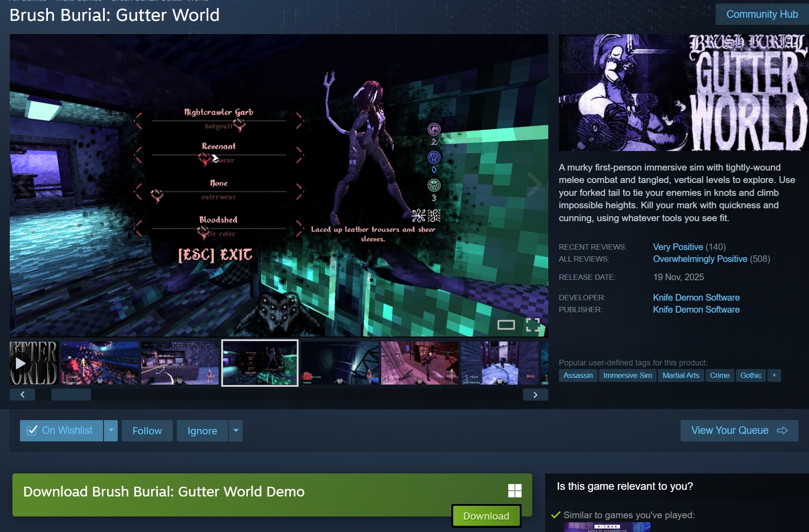Show the next screenshot with the right chevron
The width and height of the screenshot is (809, 532).
(534, 185)
